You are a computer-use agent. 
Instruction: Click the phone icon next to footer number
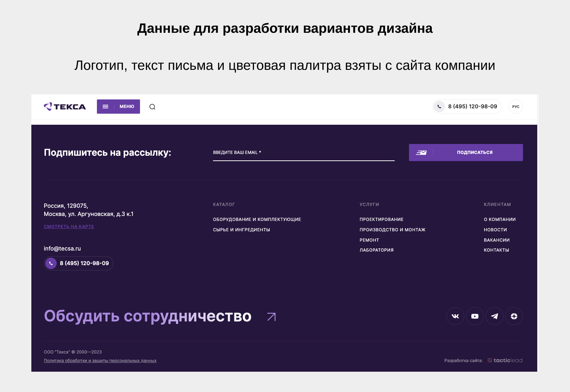(51, 263)
